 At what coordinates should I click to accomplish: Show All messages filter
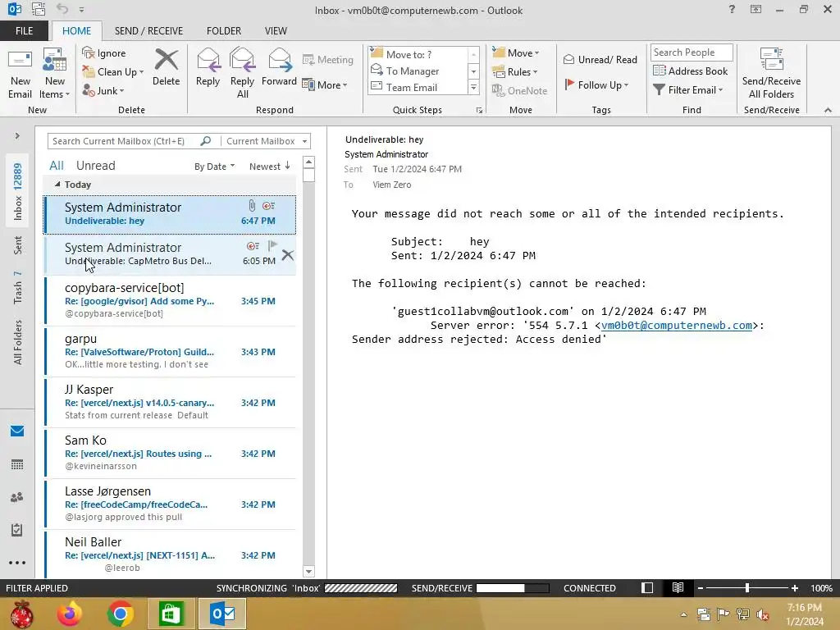click(57, 166)
